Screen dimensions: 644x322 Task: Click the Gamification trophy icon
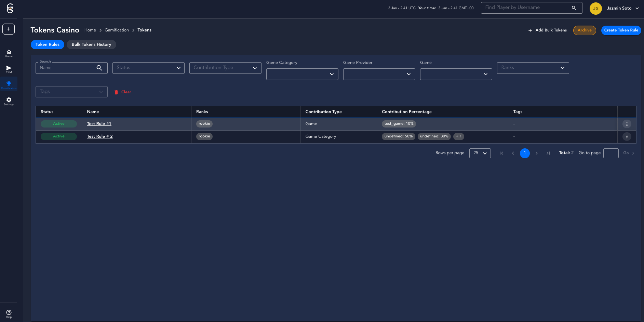click(9, 84)
